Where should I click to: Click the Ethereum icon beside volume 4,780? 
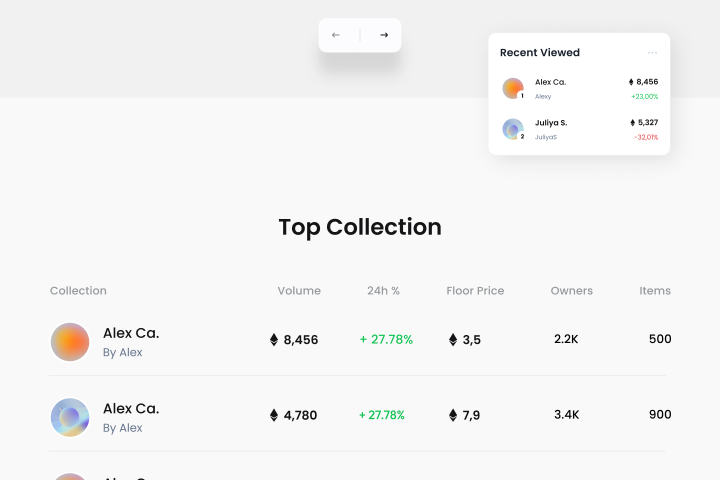(x=274, y=415)
